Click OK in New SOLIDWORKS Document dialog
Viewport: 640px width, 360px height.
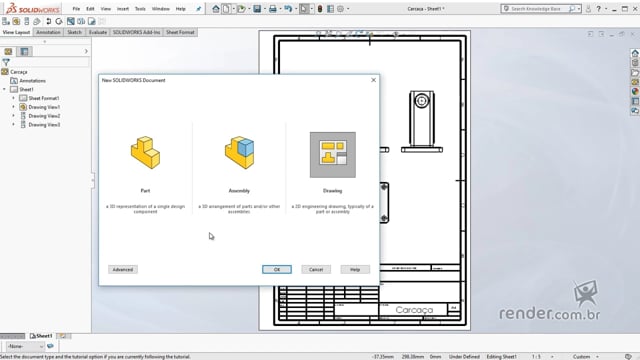tap(277, 269)
